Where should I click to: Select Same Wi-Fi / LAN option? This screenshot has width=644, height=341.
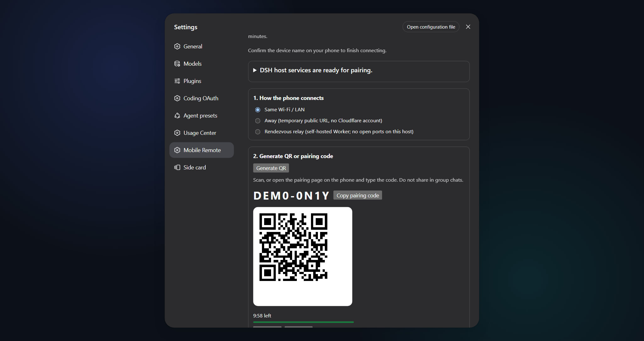pyautogui.click(x=258, y=110)
